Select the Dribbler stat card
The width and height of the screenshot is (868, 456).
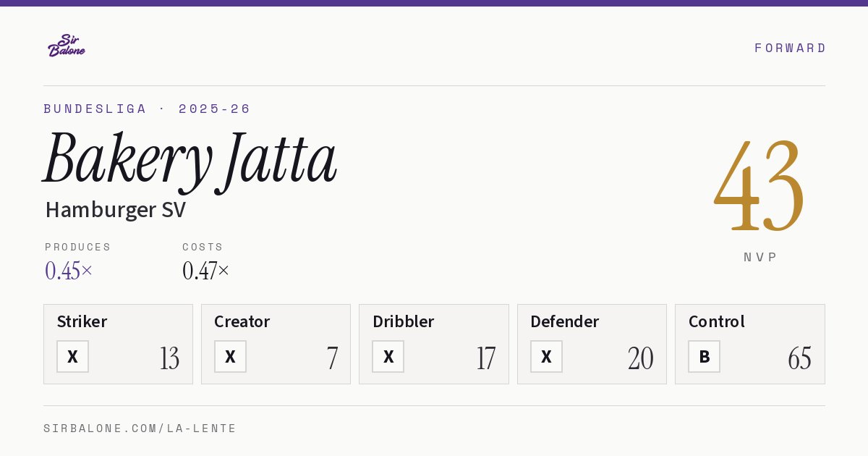coord(434,344)
